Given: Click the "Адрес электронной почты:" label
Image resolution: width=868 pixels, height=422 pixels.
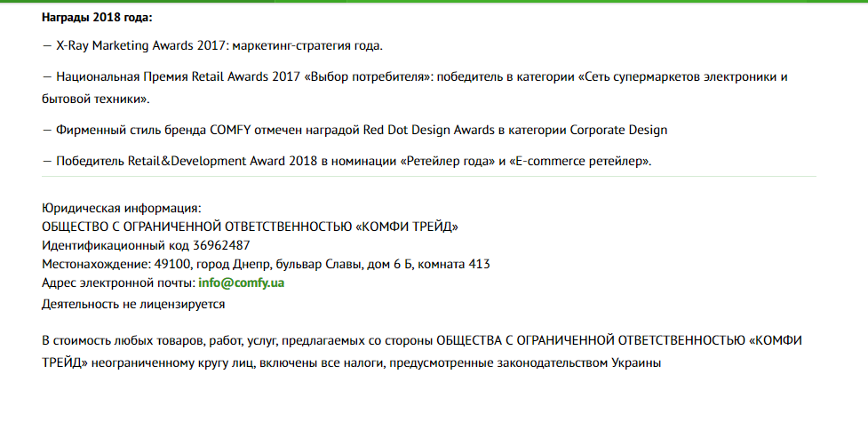Looking at the screenshot, I should click(119, 283).
